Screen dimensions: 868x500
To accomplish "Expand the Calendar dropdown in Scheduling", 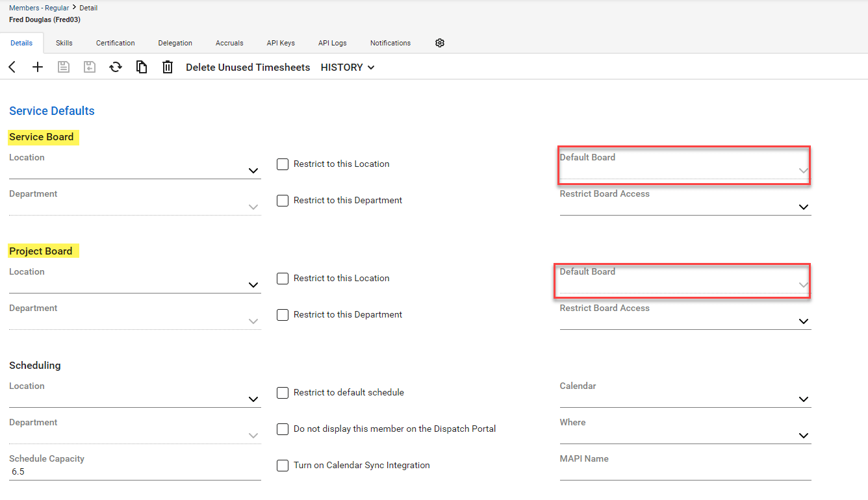I will [803, 399].
